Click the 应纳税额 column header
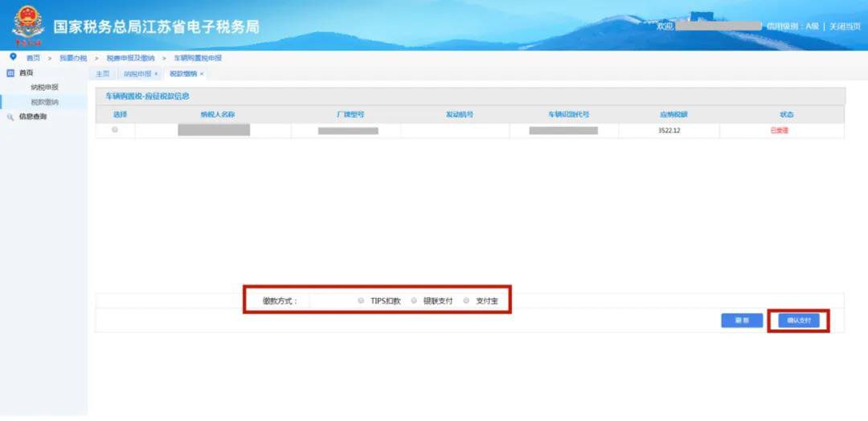 pos(674,115)
